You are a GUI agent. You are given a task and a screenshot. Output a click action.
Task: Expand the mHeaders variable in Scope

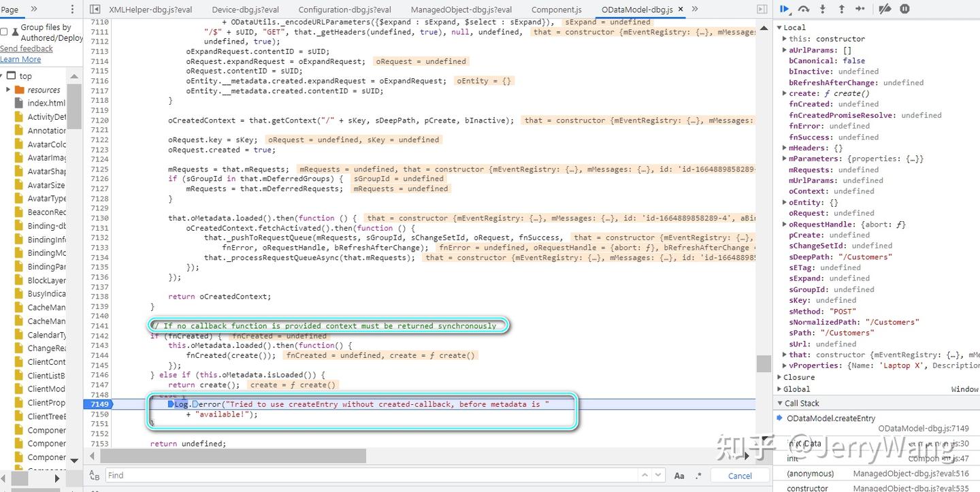click(x=785, y=148)
